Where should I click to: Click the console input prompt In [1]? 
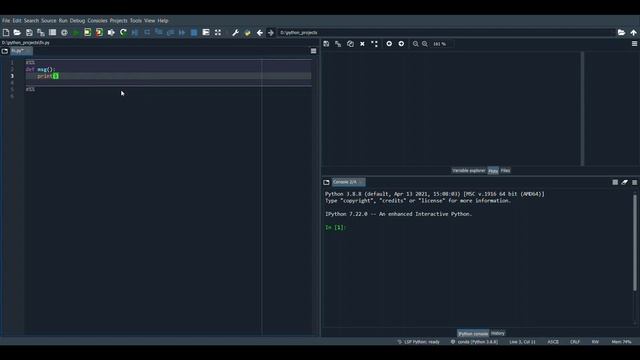tap(335, 227)
